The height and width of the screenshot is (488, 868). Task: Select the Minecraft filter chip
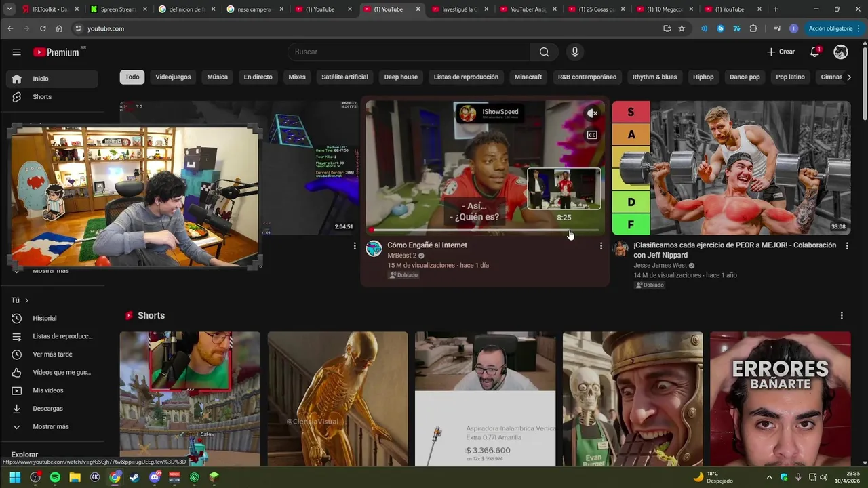point(528,77)
